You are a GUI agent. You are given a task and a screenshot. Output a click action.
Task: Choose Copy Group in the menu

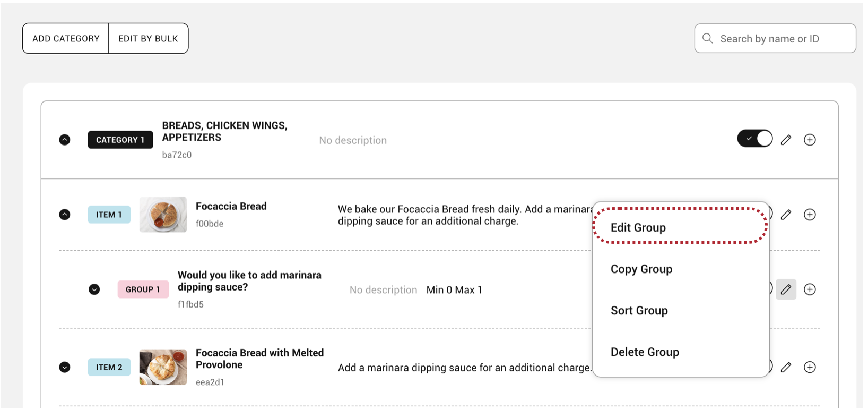click(x=641, y=269)
